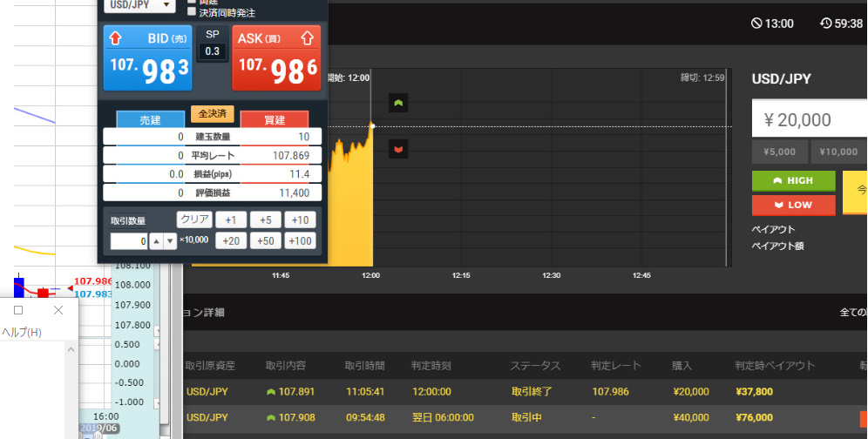This screenshot has height=439, width=868.
Task: Click the 判定時刻 column header
Action: [431, 365]
